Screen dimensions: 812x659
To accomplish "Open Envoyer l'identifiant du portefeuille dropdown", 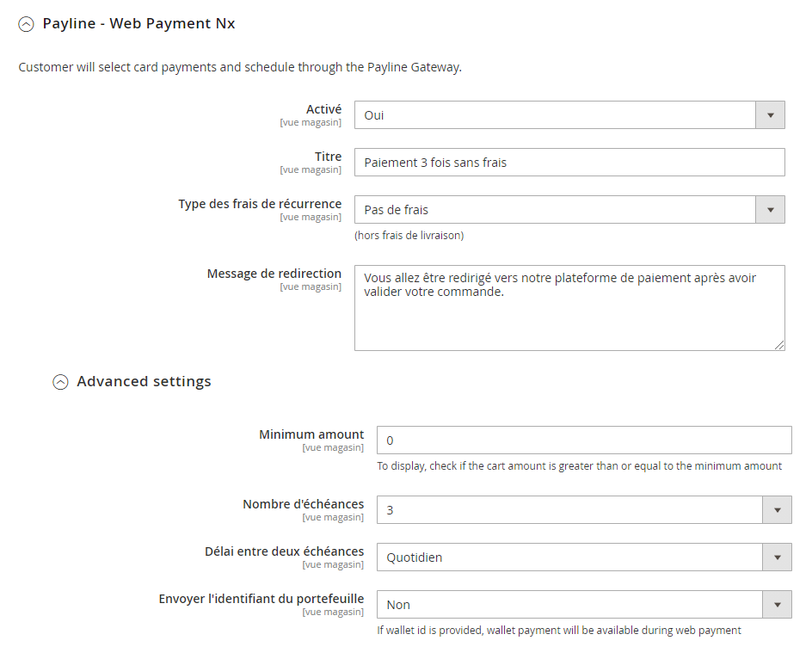I will [x=583, y=605].
